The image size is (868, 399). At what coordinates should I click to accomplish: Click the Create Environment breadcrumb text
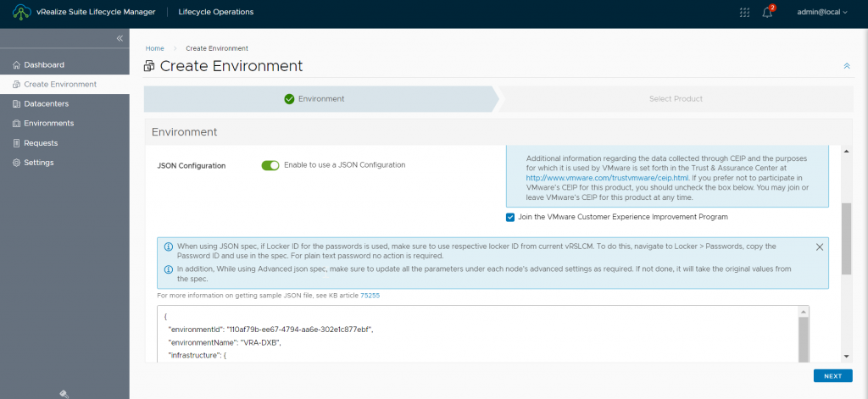coord(217,48)
